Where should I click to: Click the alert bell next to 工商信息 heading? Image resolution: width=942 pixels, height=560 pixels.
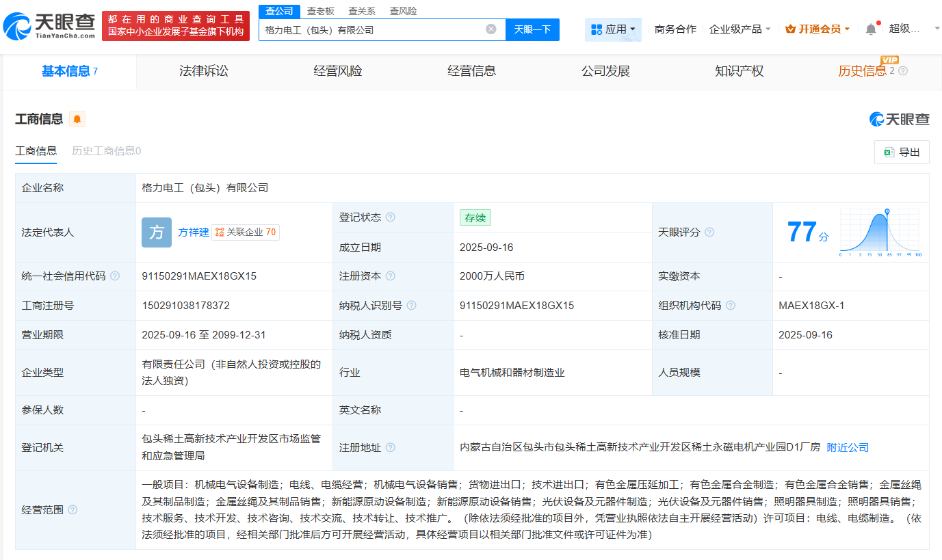click(77, 119)
